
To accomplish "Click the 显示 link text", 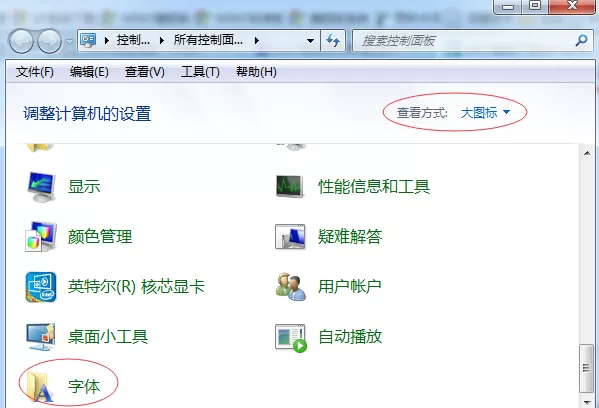I will [84, 187].
